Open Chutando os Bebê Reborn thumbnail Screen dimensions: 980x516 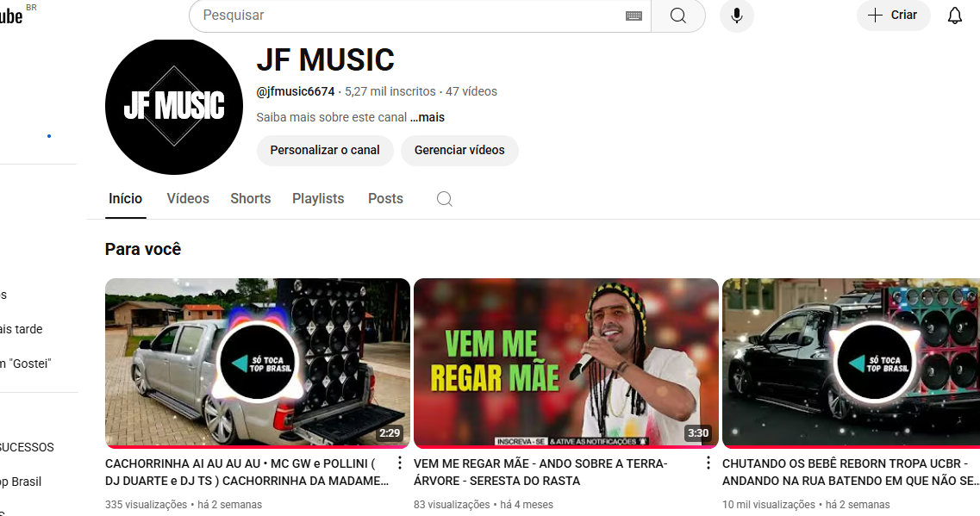click(x=852, y=363)
